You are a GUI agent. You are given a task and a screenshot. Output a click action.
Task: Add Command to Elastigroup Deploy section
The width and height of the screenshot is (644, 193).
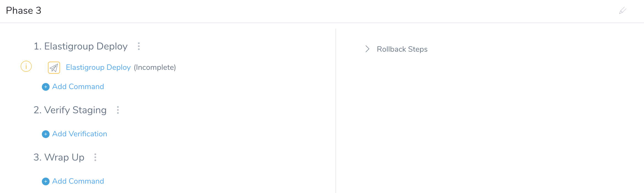78,87
